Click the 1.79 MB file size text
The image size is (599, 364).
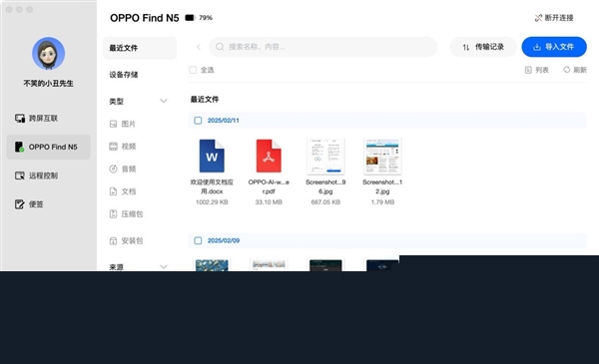click(382, 202)
